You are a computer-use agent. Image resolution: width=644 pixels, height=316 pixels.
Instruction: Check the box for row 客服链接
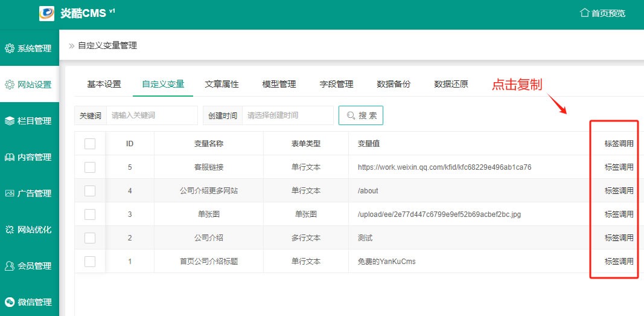click(x=90, y=167)
